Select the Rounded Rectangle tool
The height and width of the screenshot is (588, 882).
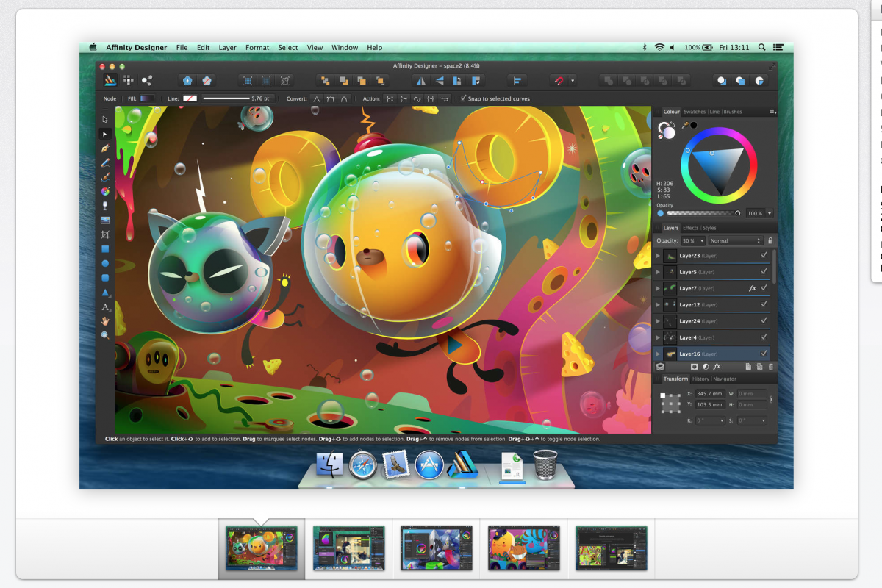(105, 278)
